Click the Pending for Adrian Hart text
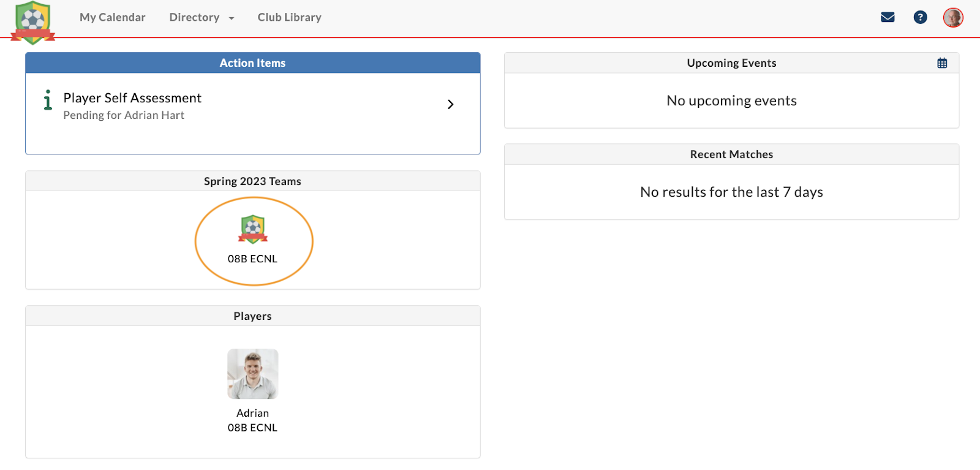 click(x=124, y=115)
